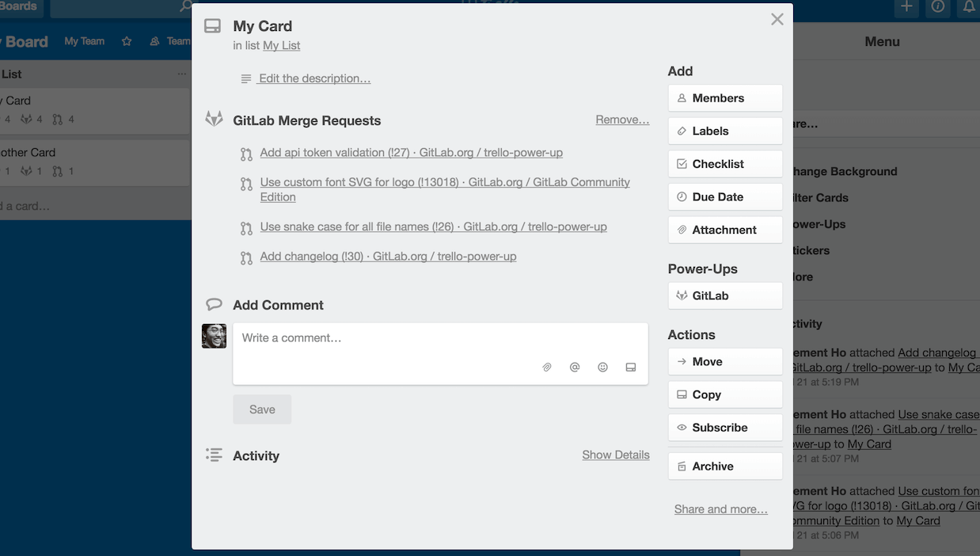Click the paperclip icon in the comment editor

[546, 367]
